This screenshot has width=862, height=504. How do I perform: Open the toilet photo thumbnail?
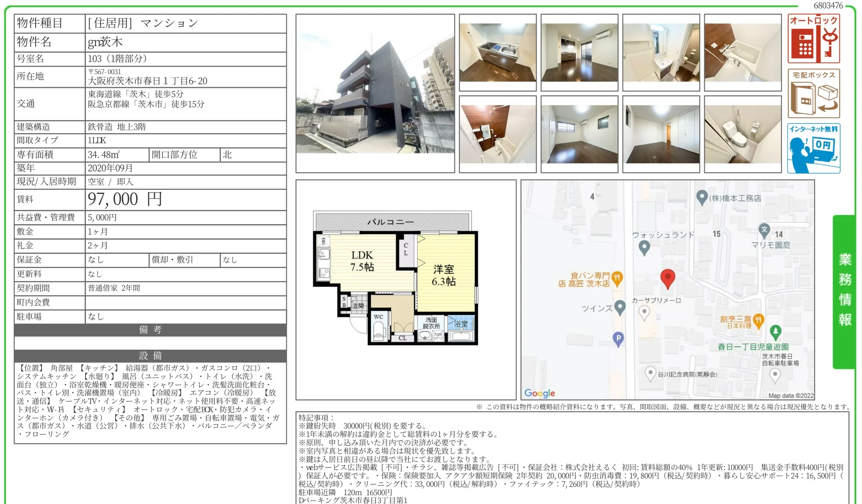743,134
